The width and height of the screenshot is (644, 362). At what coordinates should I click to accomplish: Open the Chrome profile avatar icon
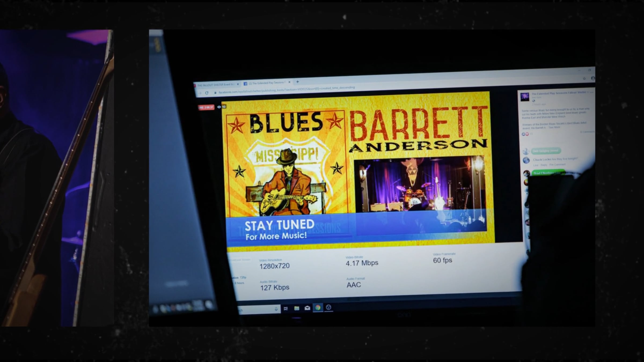click(x=592, y=78)
